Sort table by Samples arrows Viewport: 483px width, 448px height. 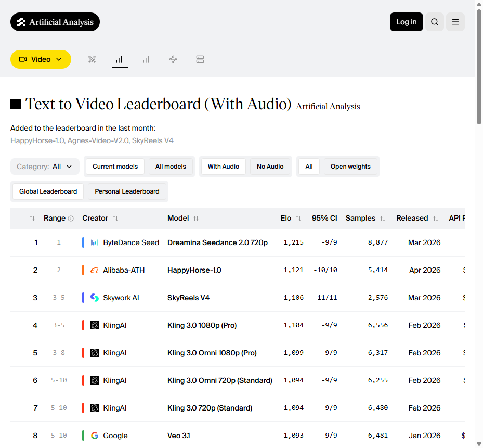(x=383, y=219)
